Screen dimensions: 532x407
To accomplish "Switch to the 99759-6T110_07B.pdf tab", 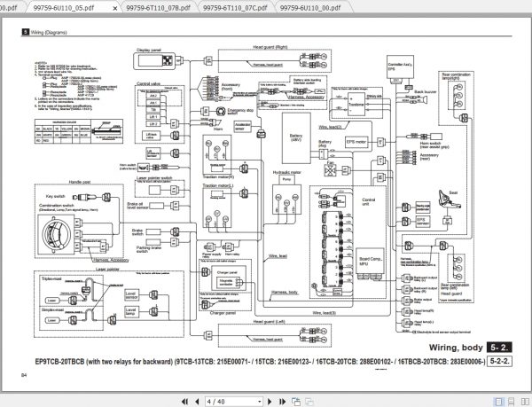I will 158,7.
